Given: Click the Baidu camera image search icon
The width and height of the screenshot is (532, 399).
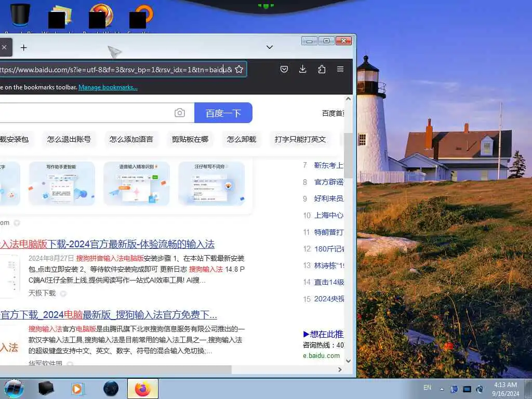Looking at the screenshot, I should pyautogui.click(x=179, y=113).
